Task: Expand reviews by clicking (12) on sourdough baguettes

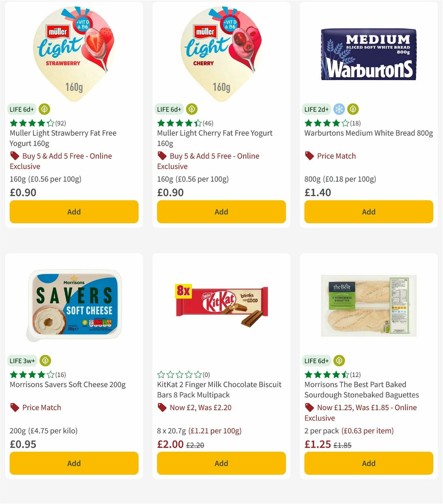Action: 356,374
